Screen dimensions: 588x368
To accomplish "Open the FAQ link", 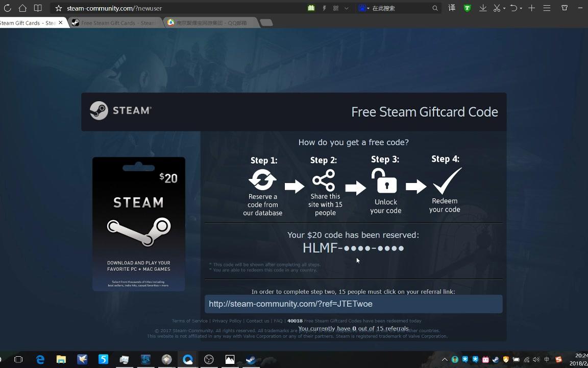I will (x=278, y=320).
